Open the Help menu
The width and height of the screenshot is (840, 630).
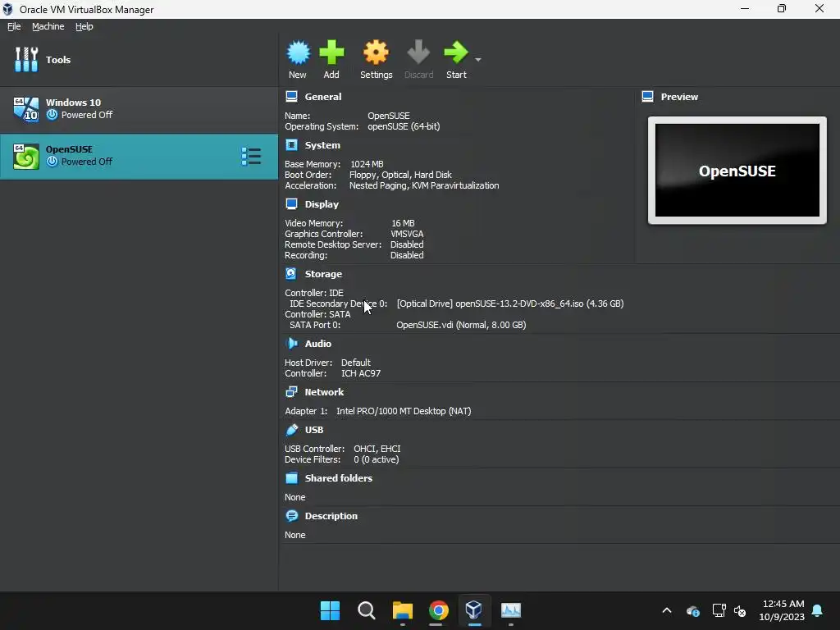click(84, 26)
